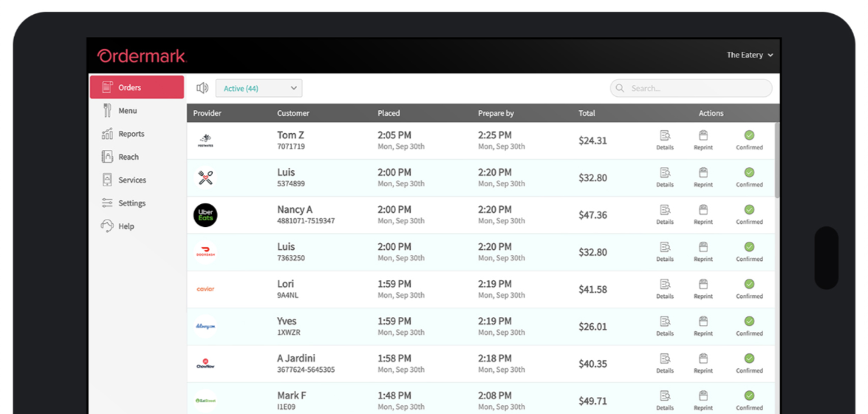This screenshot has width=868, height=414.
Task: Click the Ordermark logo
Action: (142, 55)
